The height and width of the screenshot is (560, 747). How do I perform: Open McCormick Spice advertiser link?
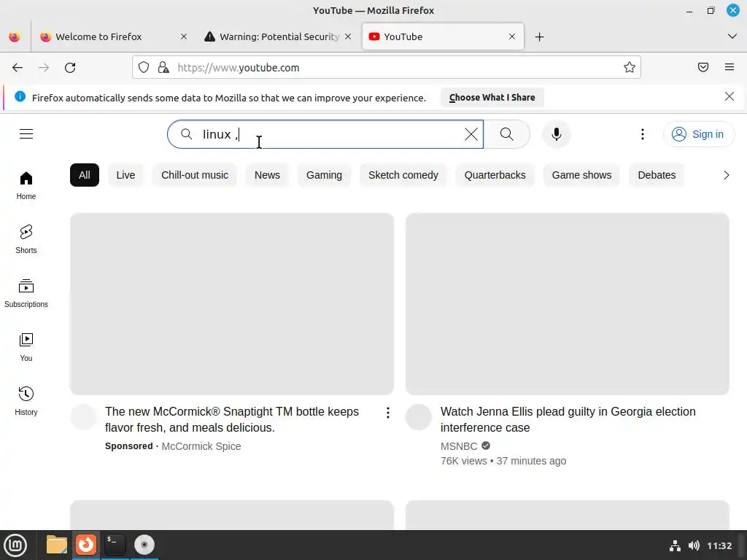[201, 446]
